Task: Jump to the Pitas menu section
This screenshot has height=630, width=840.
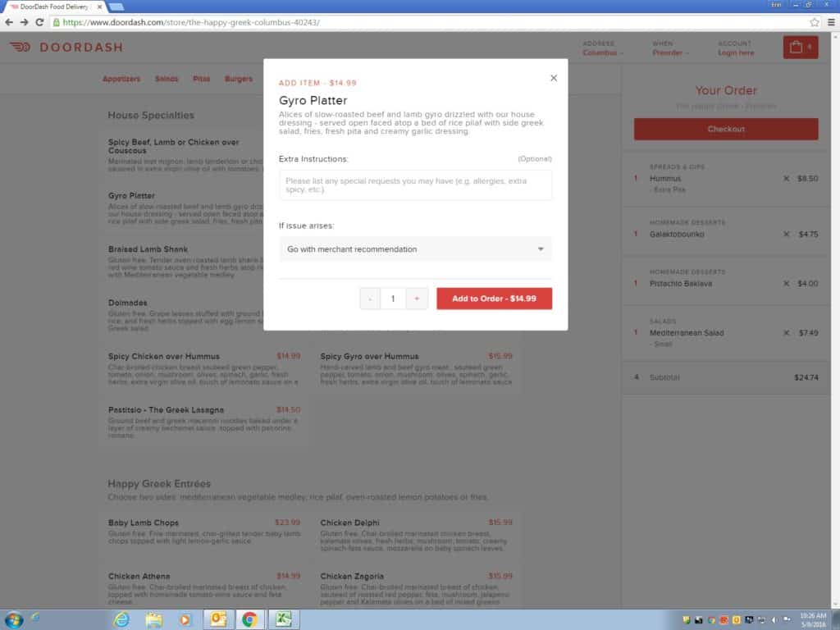Action: pos(202,79)
